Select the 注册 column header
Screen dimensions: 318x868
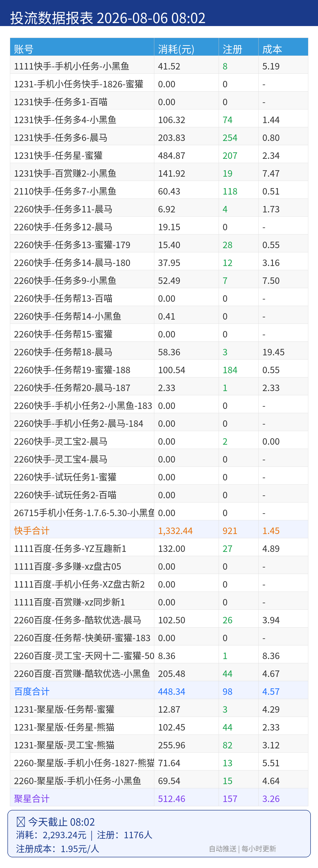coord(232,50)
